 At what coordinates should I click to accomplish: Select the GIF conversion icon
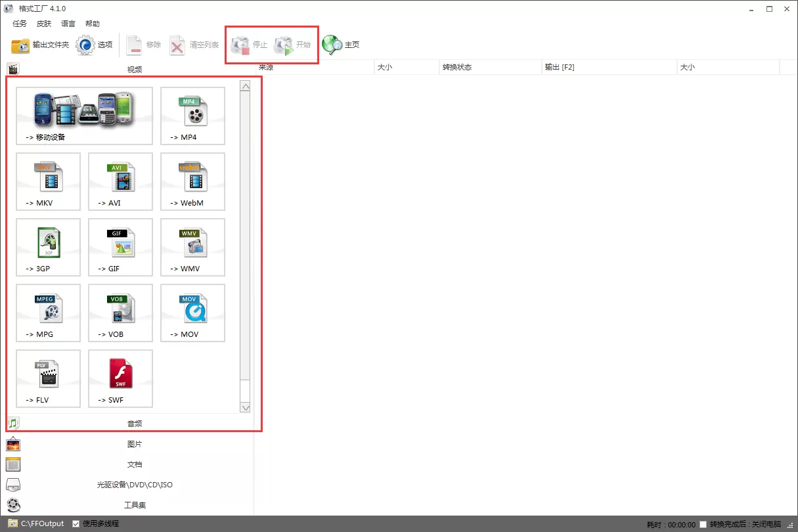click(120, 247)
